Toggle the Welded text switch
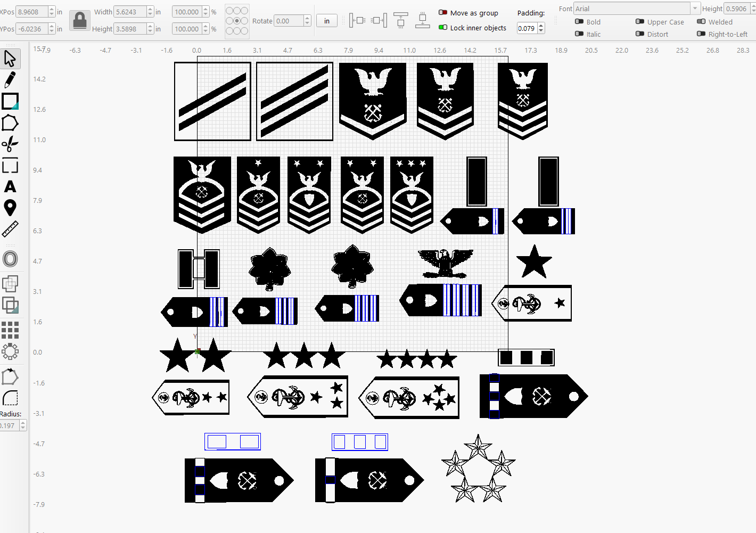 [x=701, y=21]
